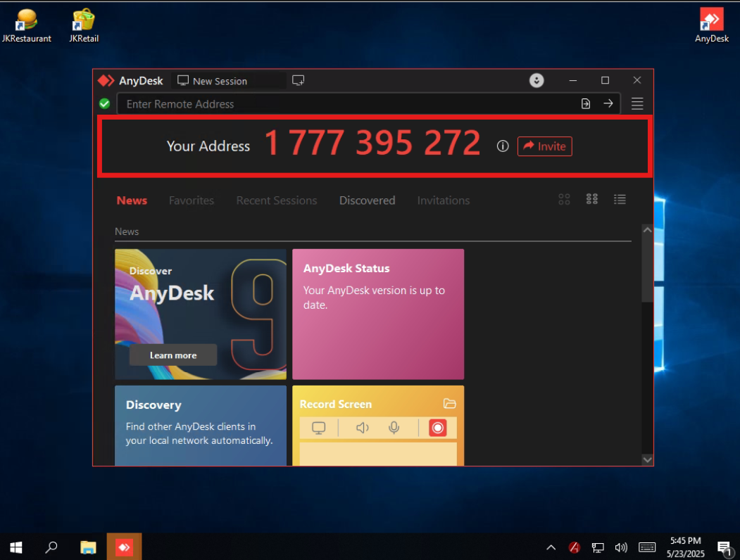Image resolution: width=740 pixels, height=560 pixels.
Task: Open a new session tab with plus-monitor icon
Action: pyautogui.click(x=299, y=81)
